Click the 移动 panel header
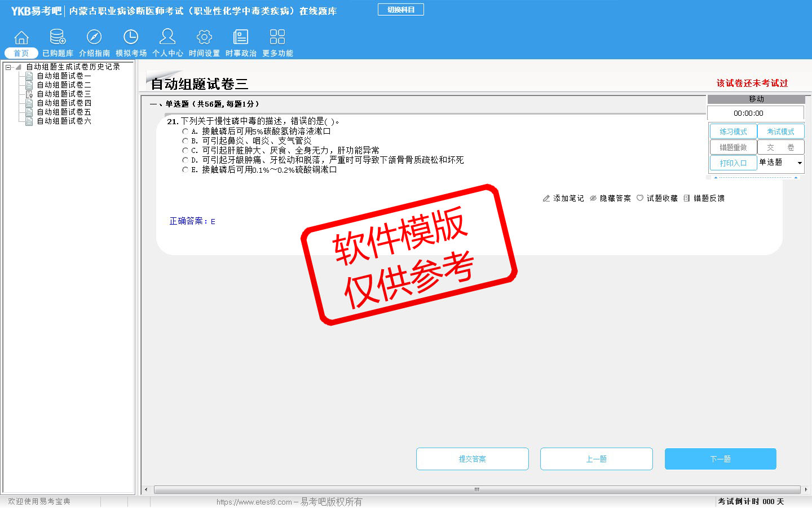The width and height of the screenshot is (812, 508). pyautogui.click(x=756, y=99)
